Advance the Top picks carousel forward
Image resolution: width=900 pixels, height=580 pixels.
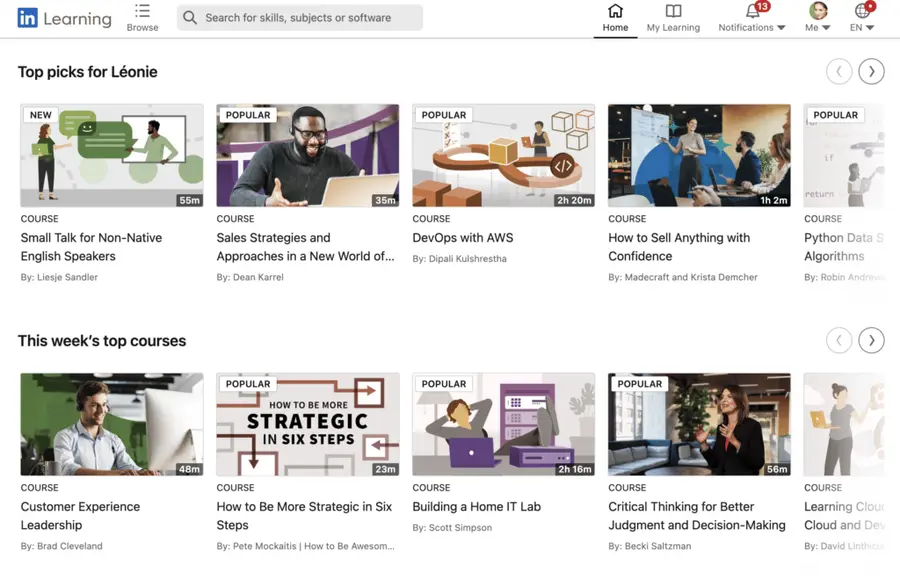871,71
